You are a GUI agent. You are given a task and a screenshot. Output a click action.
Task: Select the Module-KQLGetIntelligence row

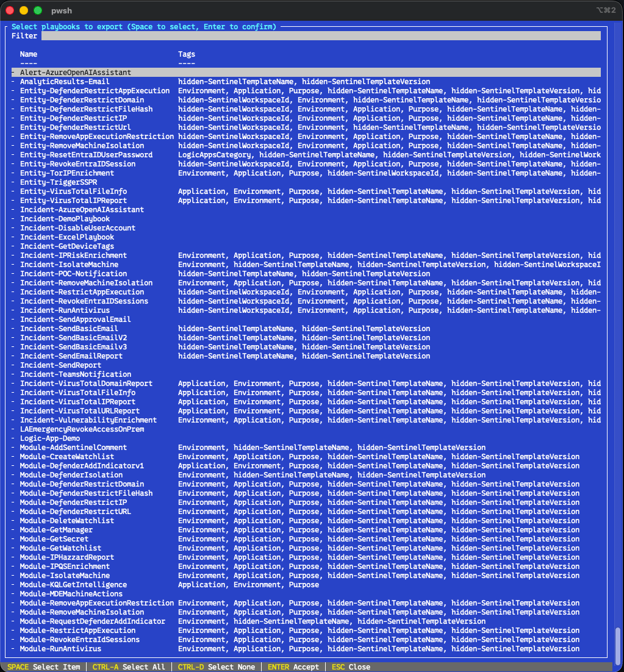point(73,585)
